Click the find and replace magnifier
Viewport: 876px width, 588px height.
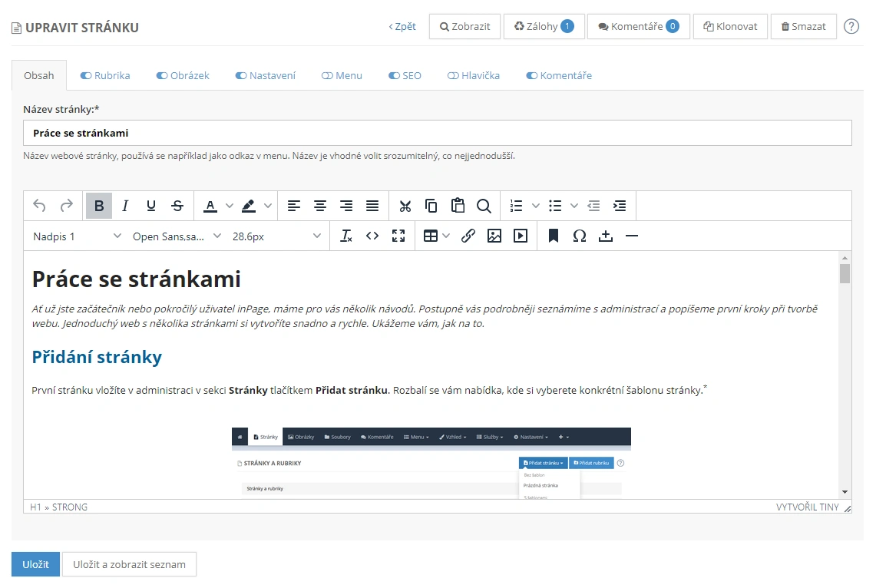[x=484, y=206]
